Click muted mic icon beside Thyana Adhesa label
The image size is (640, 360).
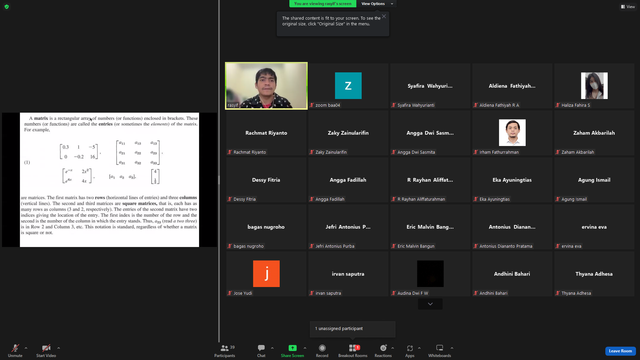pos(558,293)
